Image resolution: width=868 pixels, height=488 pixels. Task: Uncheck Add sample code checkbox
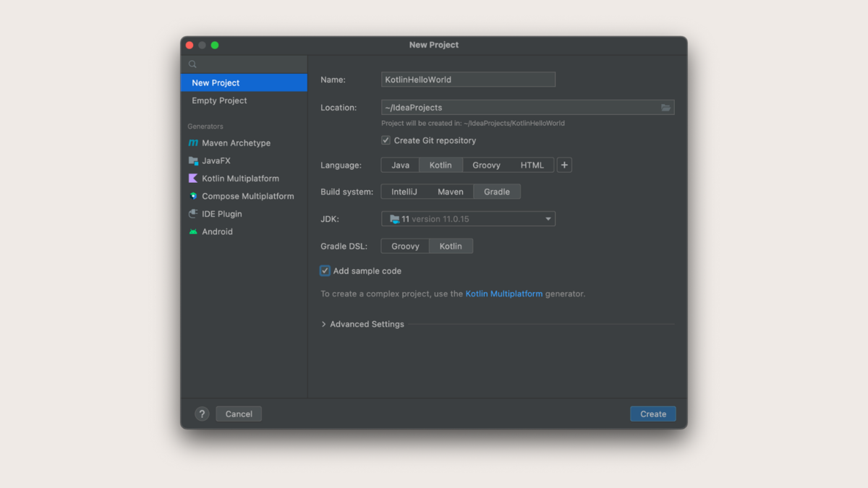[x=325, y=271]
